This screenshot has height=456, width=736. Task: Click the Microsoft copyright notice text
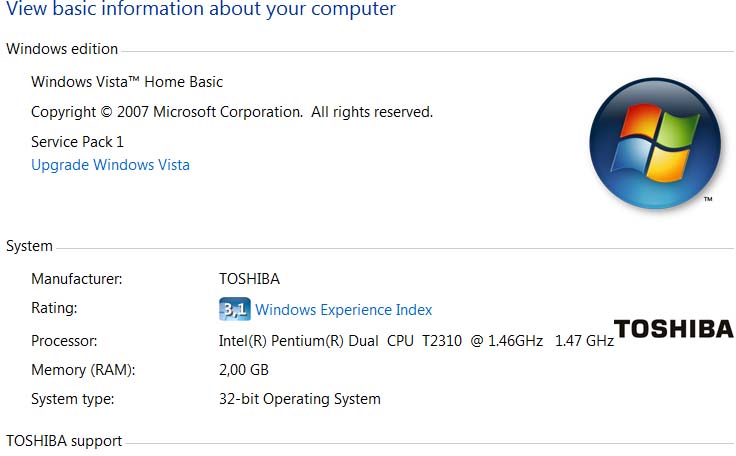click(232, 112)
